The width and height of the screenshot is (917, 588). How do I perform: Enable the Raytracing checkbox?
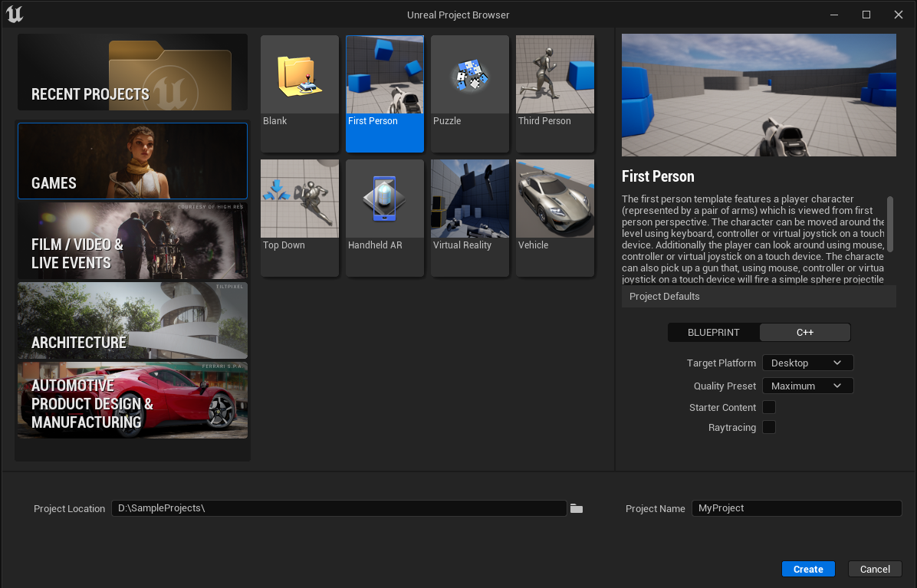pos(768,427)
